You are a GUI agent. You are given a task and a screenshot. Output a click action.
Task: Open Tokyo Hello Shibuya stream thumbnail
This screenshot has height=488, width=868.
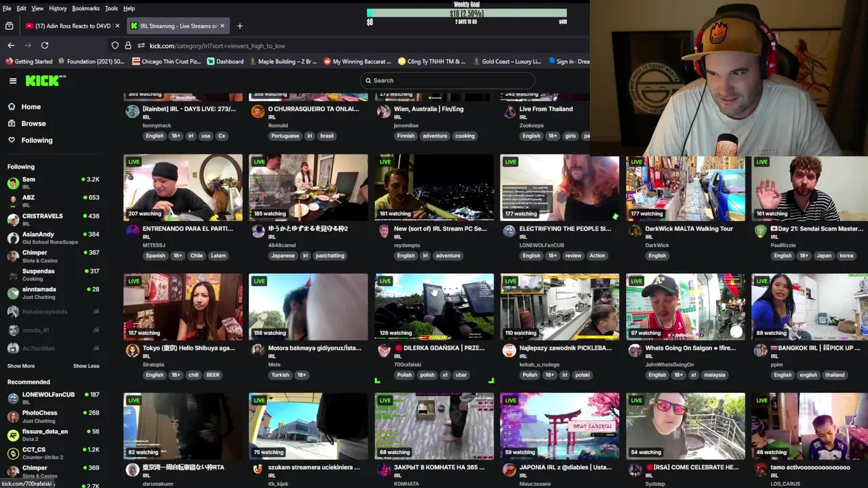point(183,307)
